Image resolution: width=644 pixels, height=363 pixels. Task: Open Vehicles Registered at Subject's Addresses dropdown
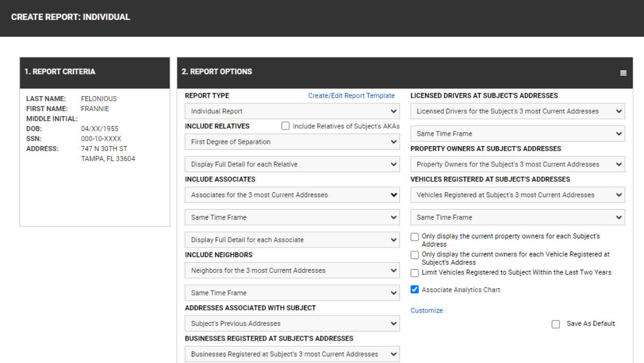[517, 195]
